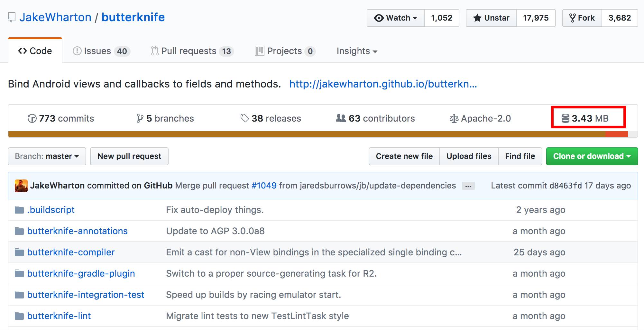Open the Clone or download dropdown

[x=592, y=156]
